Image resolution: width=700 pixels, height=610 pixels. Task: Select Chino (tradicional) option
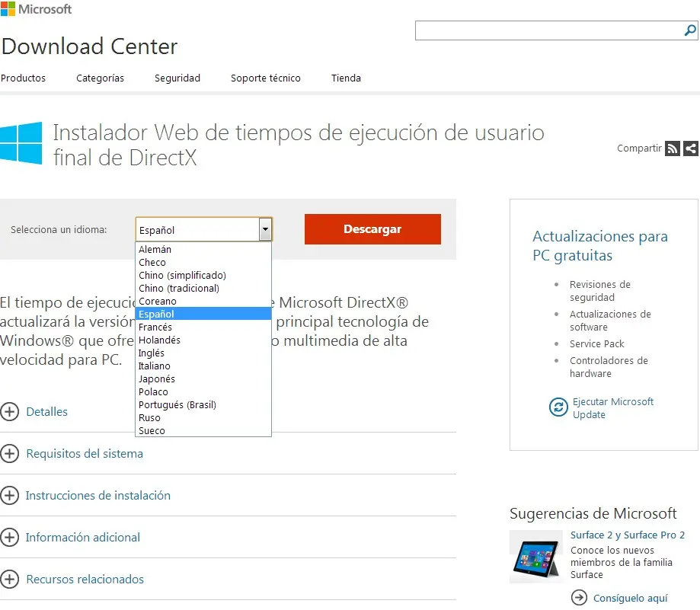pyautogui.click(x=203, y=289)
